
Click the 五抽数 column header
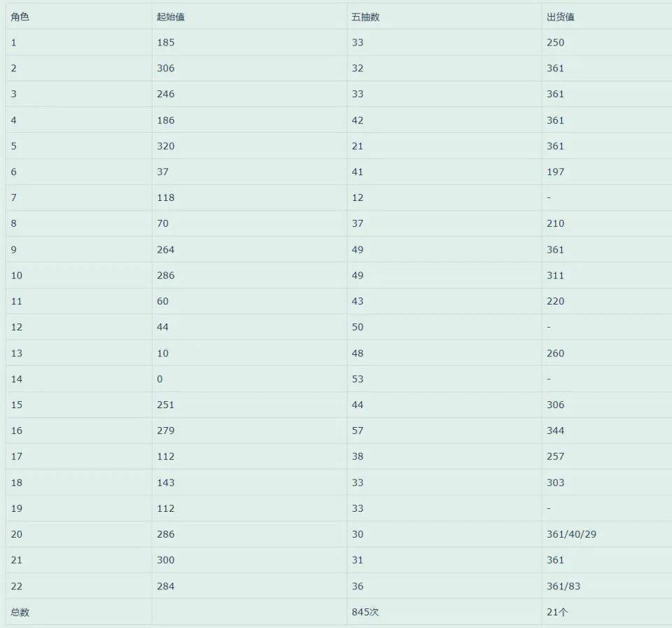(x=365, y=17)
